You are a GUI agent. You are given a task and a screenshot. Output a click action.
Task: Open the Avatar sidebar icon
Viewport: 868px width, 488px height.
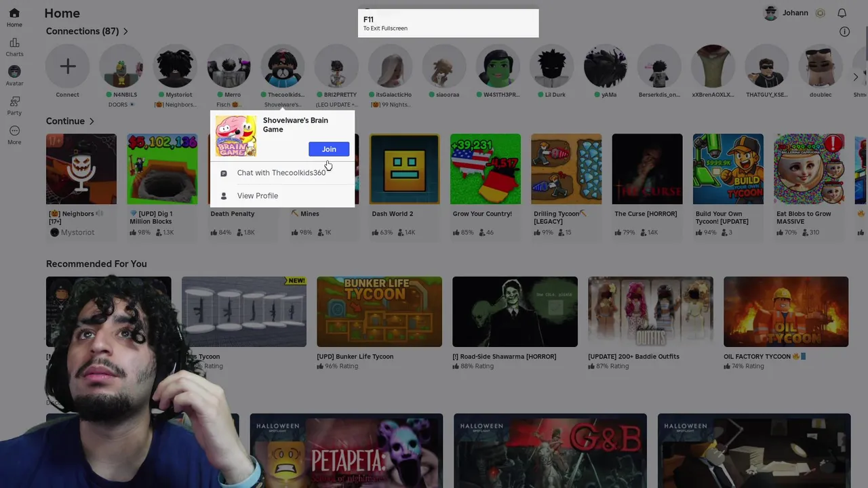coord(14,72)
